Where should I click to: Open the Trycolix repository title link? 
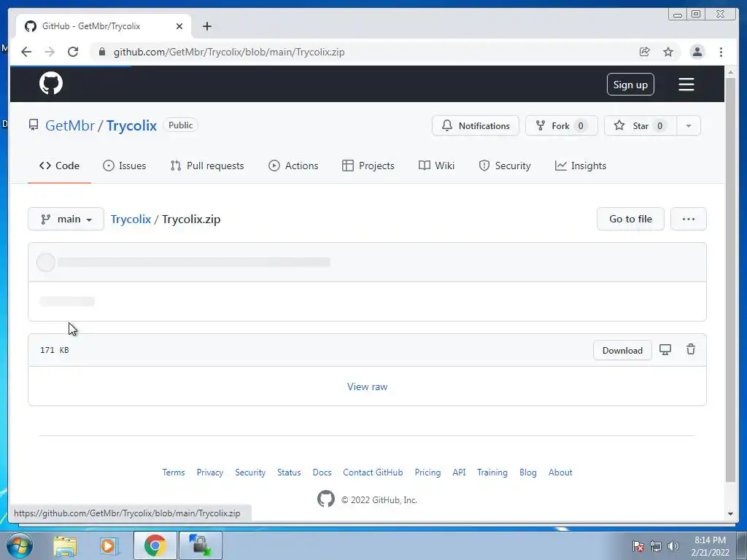coord(131,125)
